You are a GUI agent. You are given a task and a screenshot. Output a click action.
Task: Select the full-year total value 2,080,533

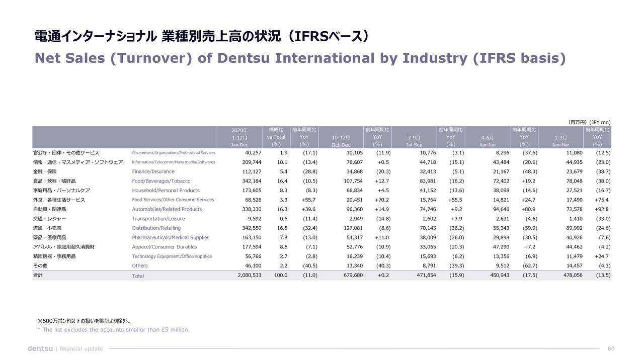point(249,275)
